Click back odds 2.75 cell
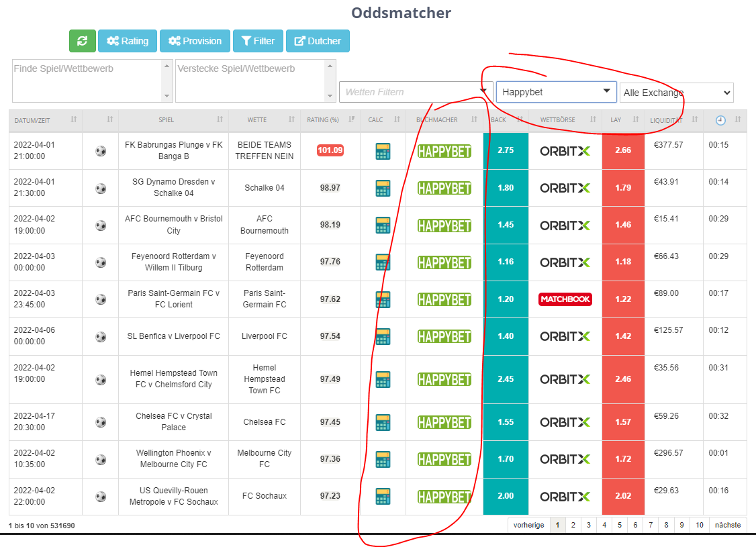Viewport: 756px width, 547px height. (506, 150)
